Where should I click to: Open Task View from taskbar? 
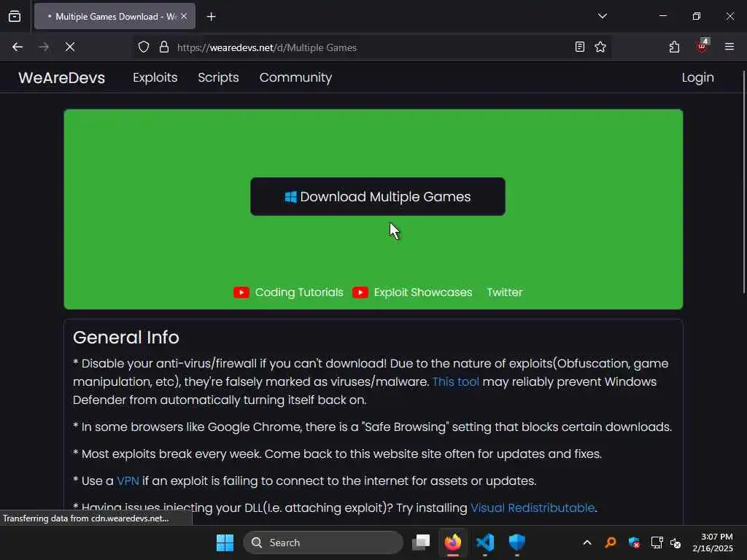(421, 542)
